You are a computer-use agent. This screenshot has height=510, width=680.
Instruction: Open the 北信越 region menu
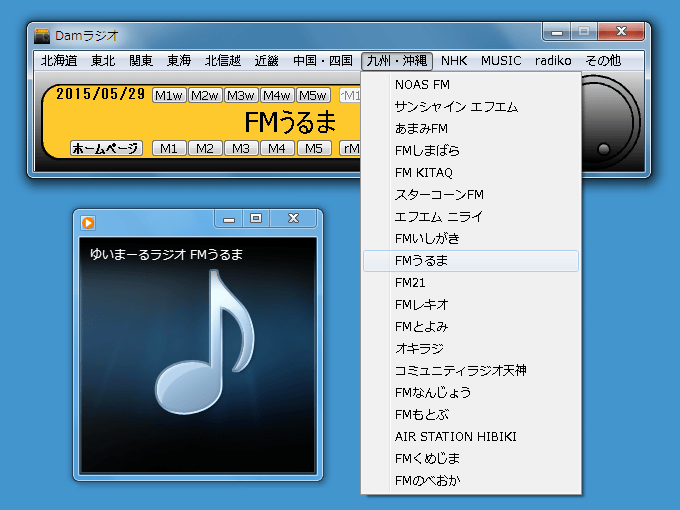pos(223,61)
